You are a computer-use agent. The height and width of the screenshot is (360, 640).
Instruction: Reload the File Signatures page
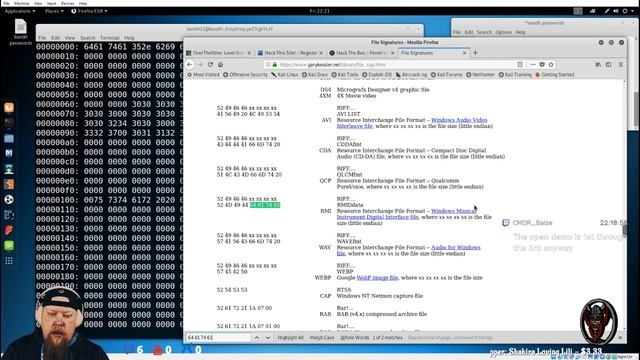(210, 64)
